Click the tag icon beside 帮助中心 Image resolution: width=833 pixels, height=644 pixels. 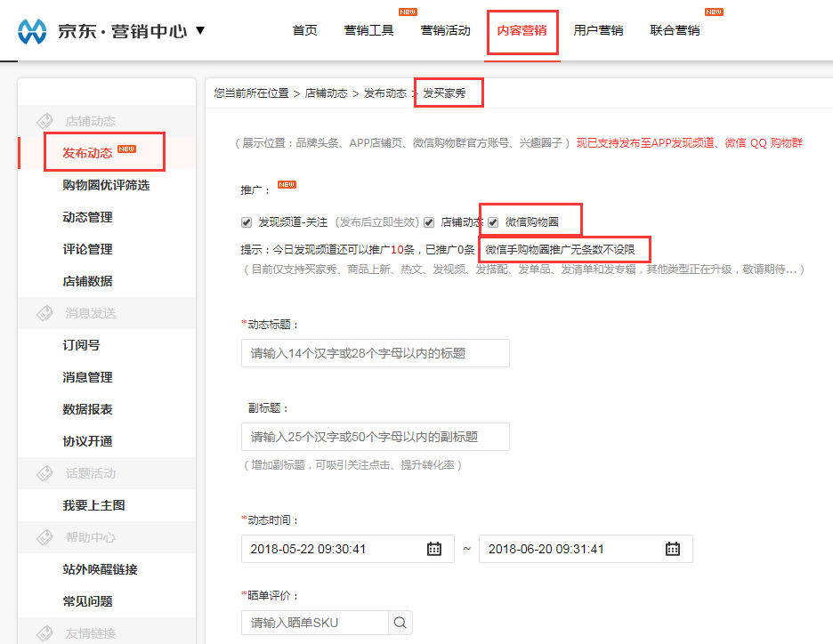pos(44,537)
